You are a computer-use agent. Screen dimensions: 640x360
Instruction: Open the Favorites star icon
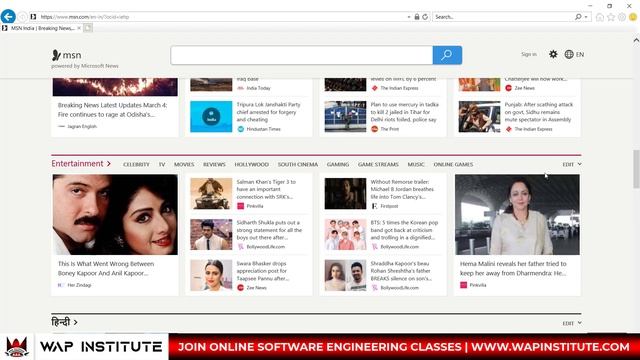point(611,17)
